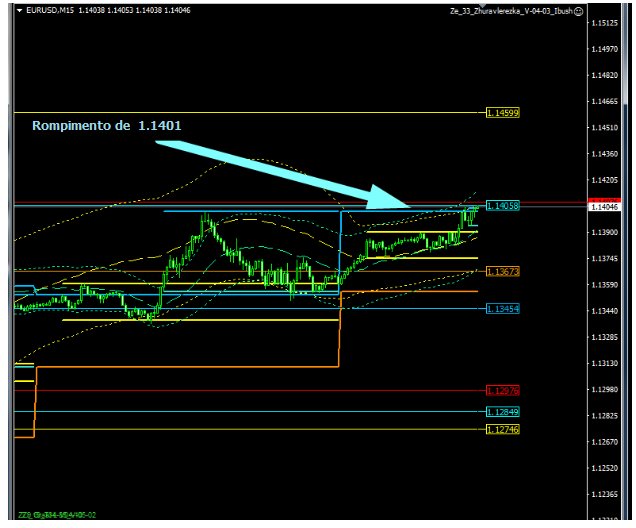Select the 1.13454 blue price label
This screenshot has height=528, width=636.
click(503, 309)
